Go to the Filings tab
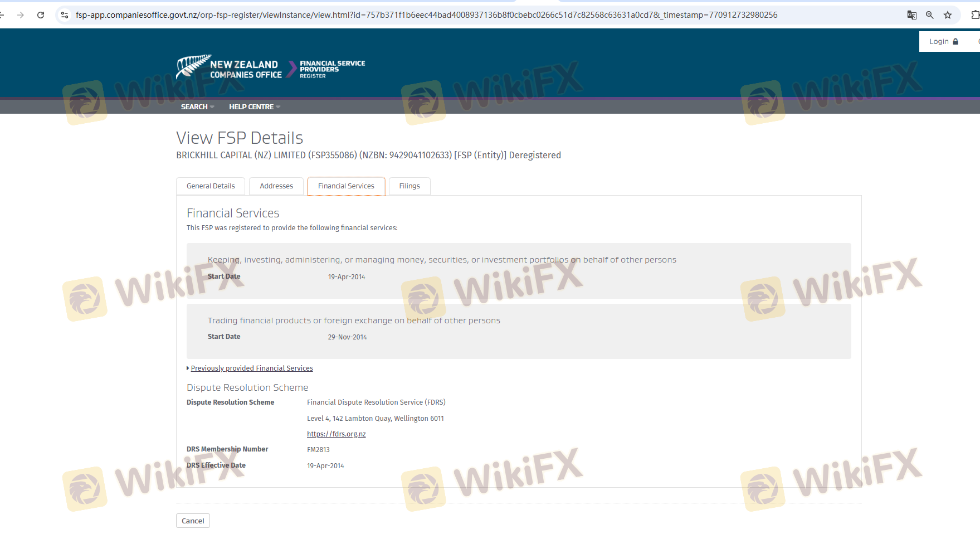980x534 pixels. [409, 186]
